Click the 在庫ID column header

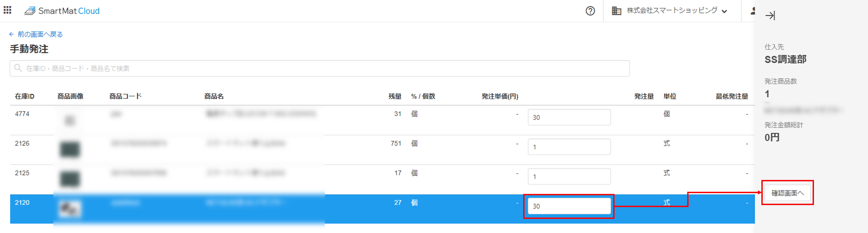(x=25, y=96)
